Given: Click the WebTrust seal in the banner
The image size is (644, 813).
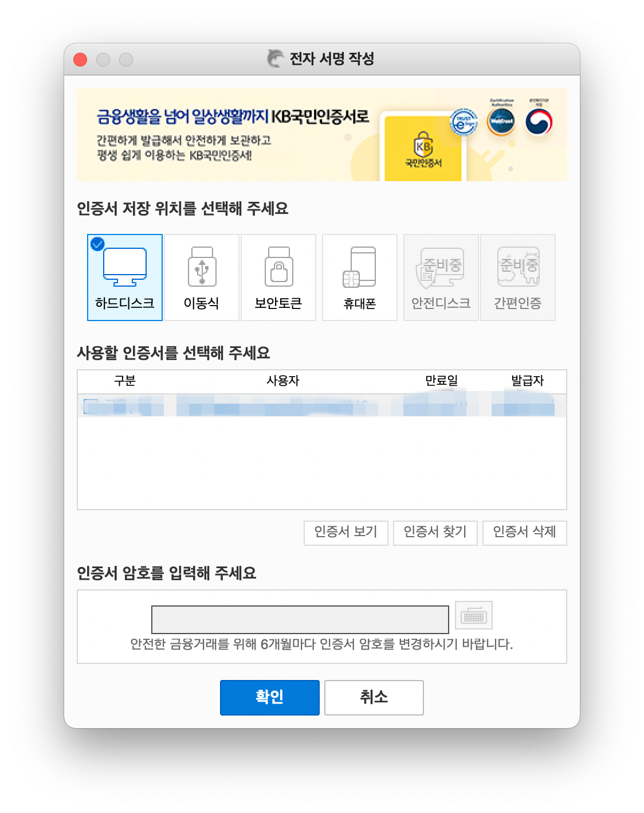Looking at the screenshot, I should 501,122.
